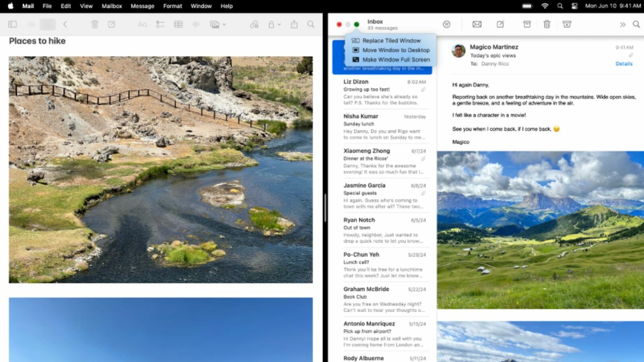Open the Window menu
The height and width of the screenshot is (362, 644).
coord(201,6)
